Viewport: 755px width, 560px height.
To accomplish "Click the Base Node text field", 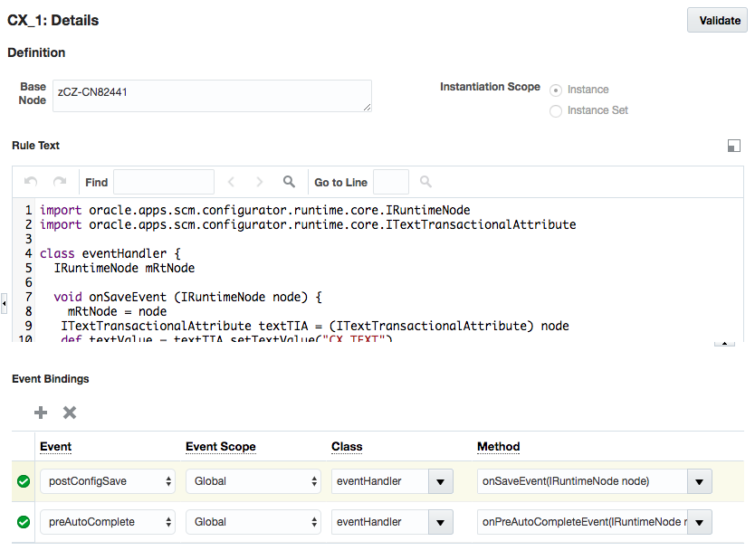I will pyautogui.click(x=212, y=96).
